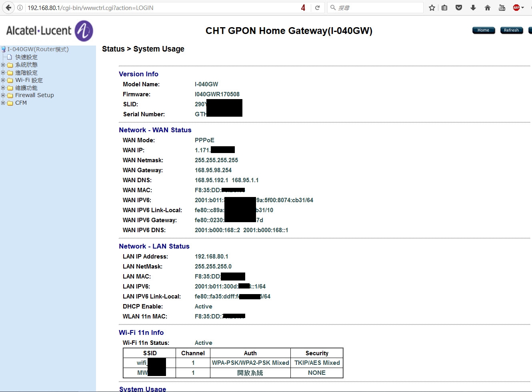Select CFM in the sidebar
532x392 pixels.
tap(21, 103)
